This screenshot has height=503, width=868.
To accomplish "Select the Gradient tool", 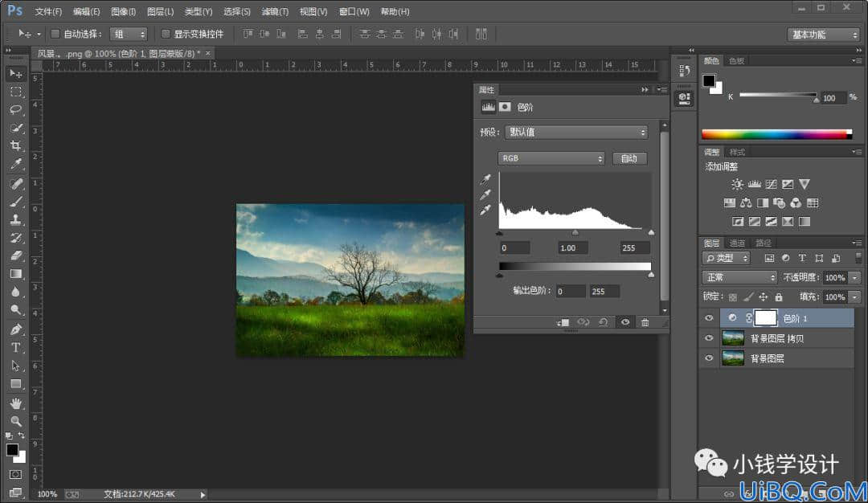I will 16,273.
